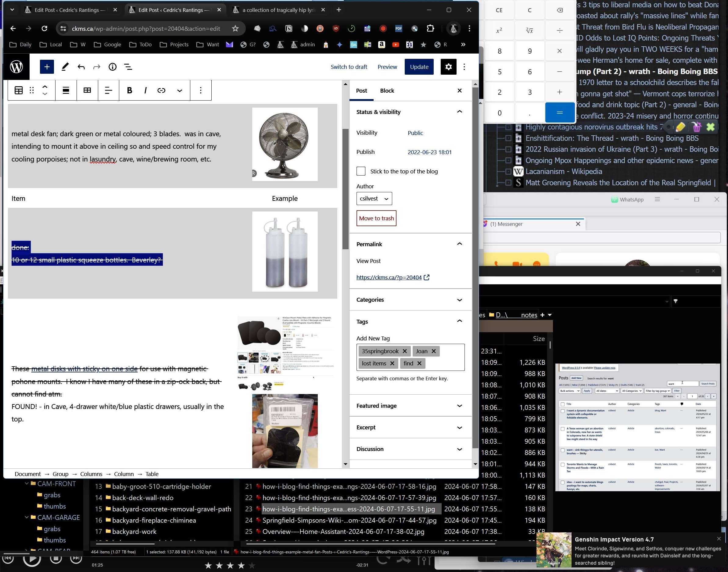Apply Bold formatting to selected text
Viewport: 728px width, 572px height.
(x=130, y=90)
